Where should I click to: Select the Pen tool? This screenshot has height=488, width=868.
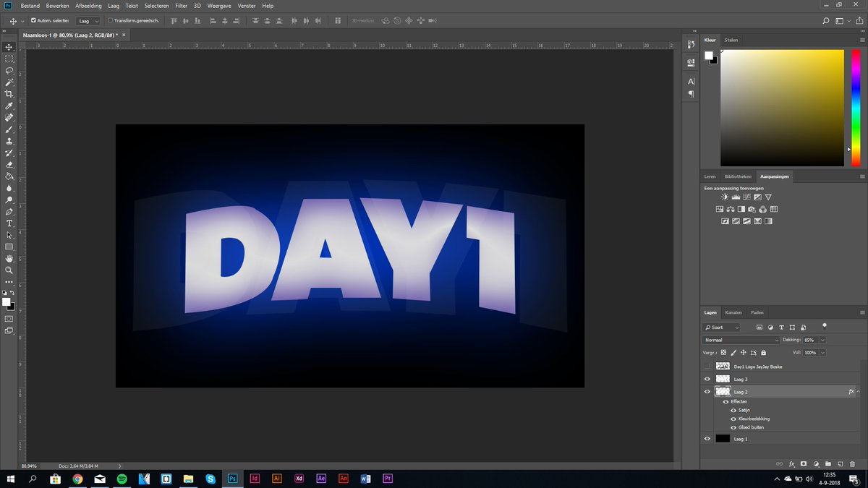click(x=9, y=212)
